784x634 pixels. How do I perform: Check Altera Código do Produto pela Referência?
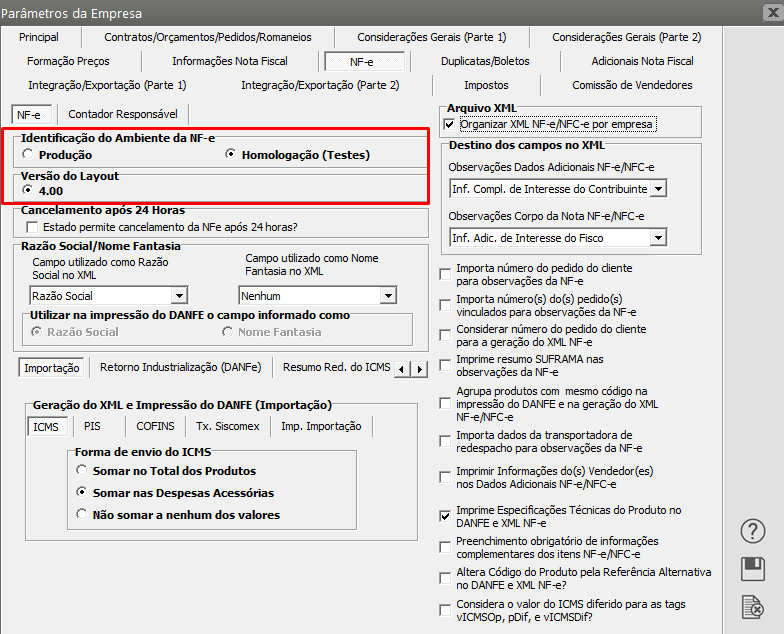pos(445,578)
